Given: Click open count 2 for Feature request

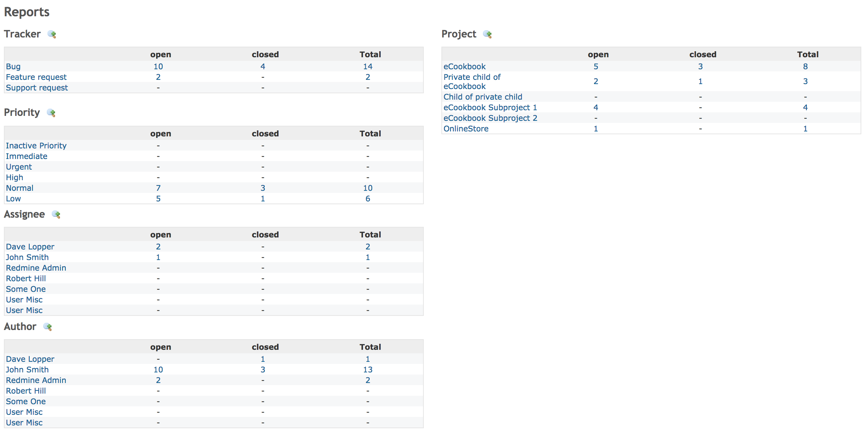Looking at the screenshot, I should click(158, 77).
